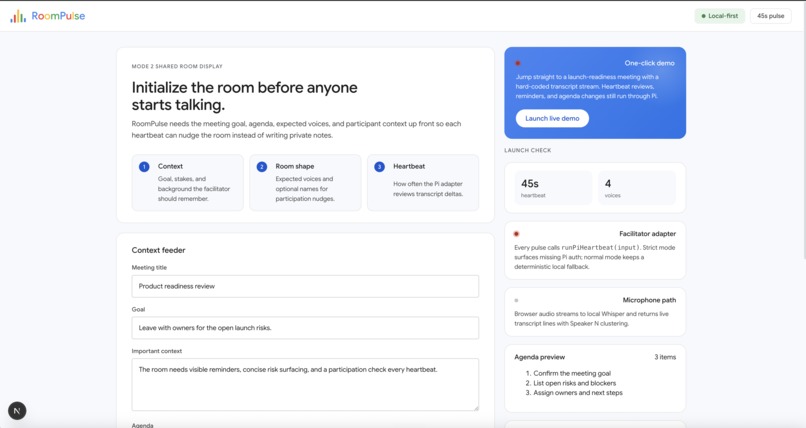This screenshot has width=806, height=428.
Task: Click the Goal input field
Action: pyautogui.click(x=305, y=328)
